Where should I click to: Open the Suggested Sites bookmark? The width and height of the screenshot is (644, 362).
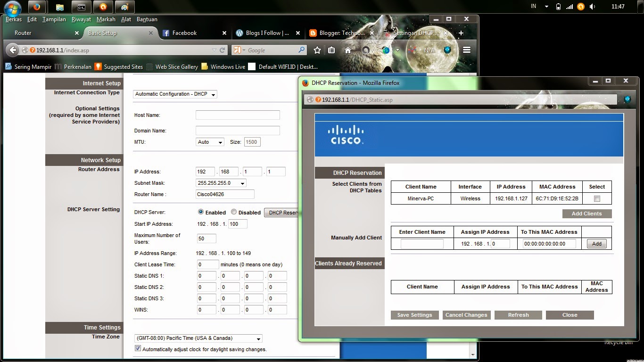(118, 67)
